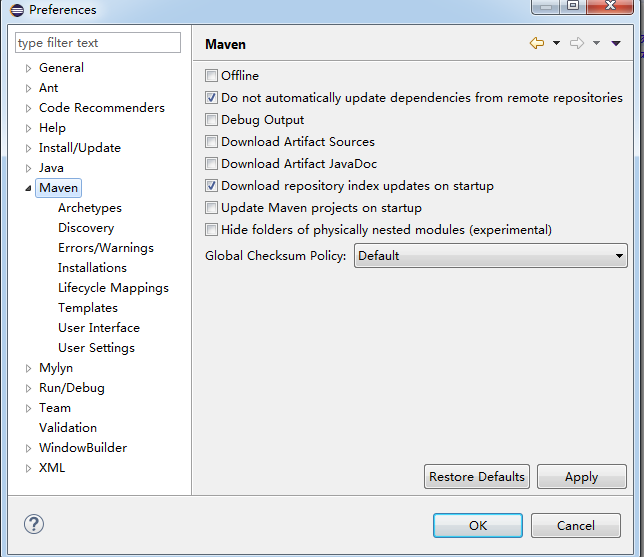Open the Global Checksum Policy dropdown
Viewport: 644px width, 557px height.
pyautogui.click(x=491, y=255)
